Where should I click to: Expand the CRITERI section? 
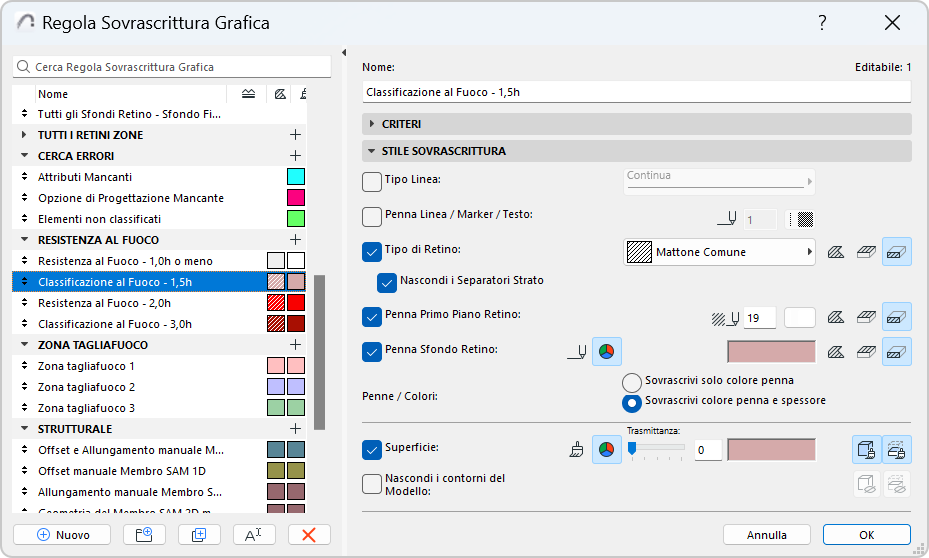click(x=372, y=124)
